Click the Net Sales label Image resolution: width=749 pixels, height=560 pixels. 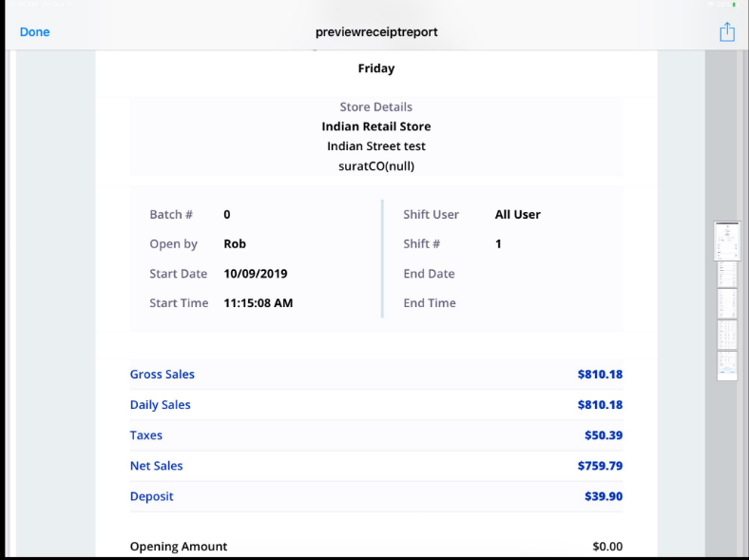(x=157, y=466)
